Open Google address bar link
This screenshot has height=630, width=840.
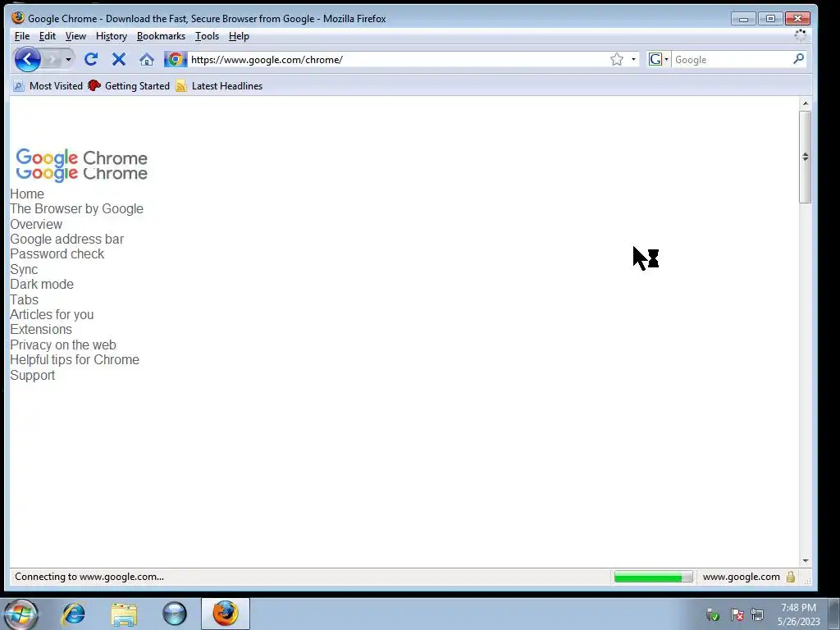(67, 239)
